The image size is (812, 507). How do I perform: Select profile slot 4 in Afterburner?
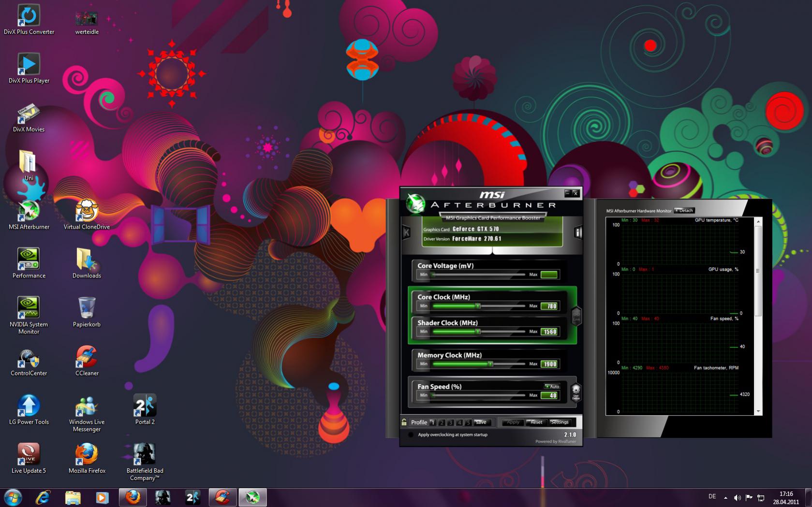tap(459, 422)
